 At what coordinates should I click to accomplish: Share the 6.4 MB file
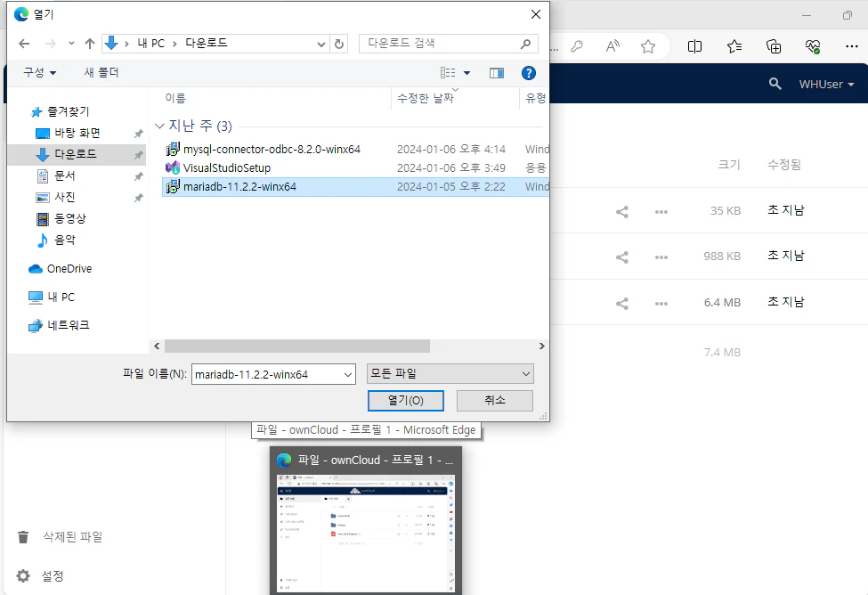pyautogui.click(x=622, y=304)
